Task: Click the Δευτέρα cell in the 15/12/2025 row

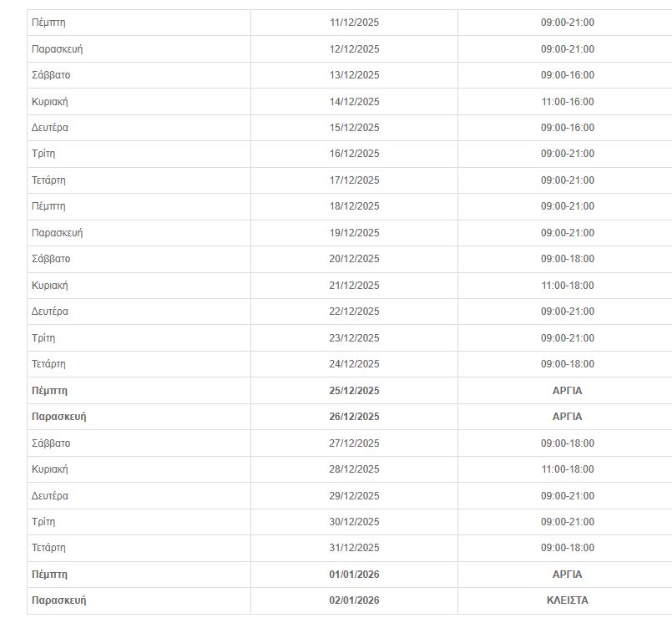Action: pos(50,128)
